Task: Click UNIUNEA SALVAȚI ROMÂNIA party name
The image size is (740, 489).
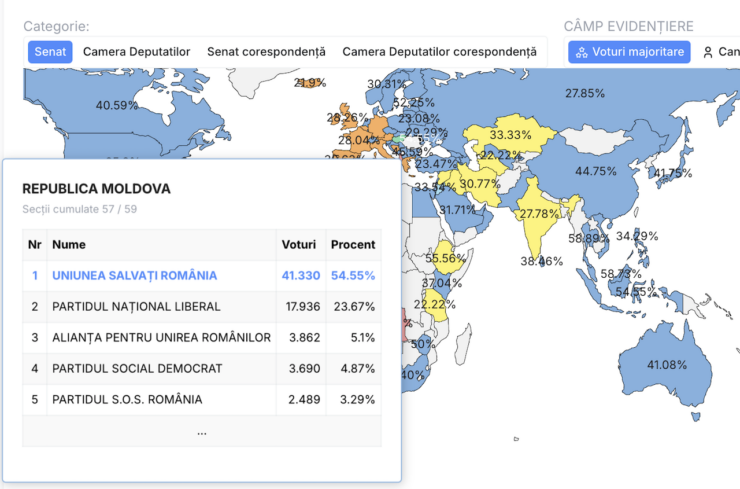Action: (134, 275)
